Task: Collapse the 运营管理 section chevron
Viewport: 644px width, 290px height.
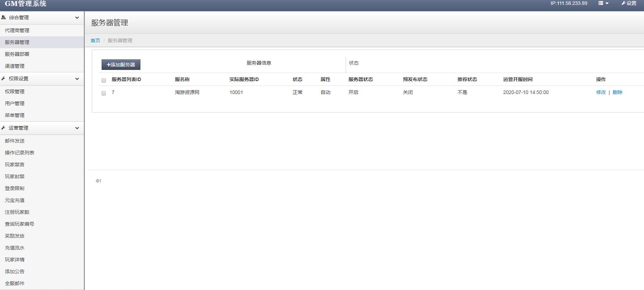Action: (77, 128)
